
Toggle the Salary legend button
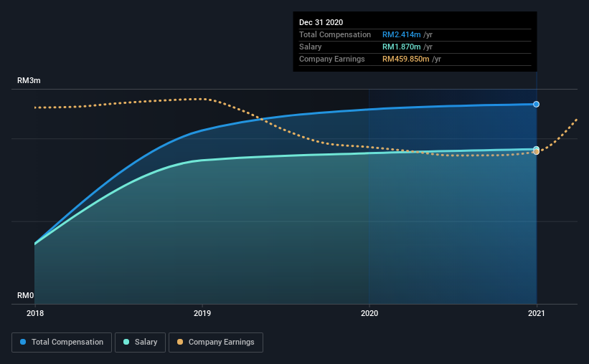140,343
